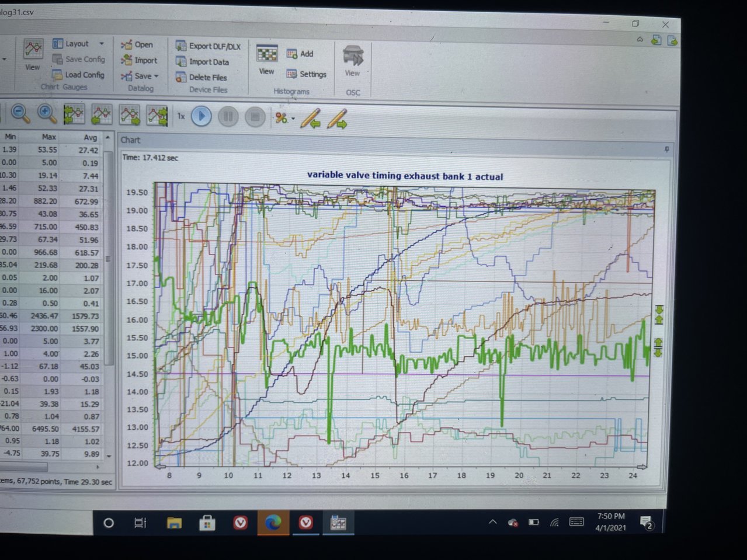The width and height of the screenshot is (747, 560).
Task: Open Histograms Settings
Action: (306, 74)
